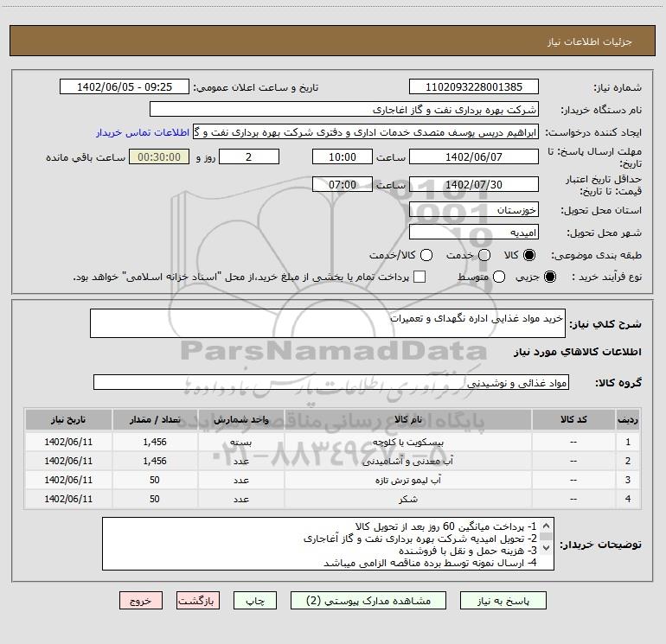Click the remaining days field showing 2
Viewport: 666px width, 644px height.
point(249,156)
